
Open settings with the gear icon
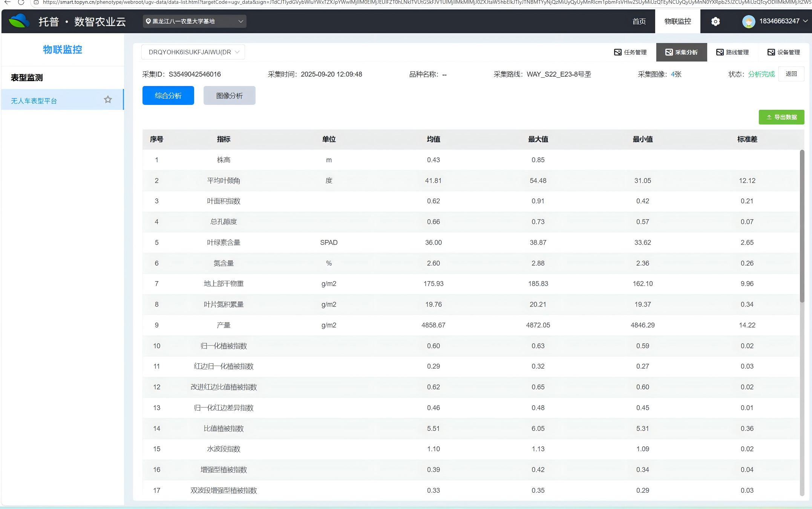[x=715, y=22]
